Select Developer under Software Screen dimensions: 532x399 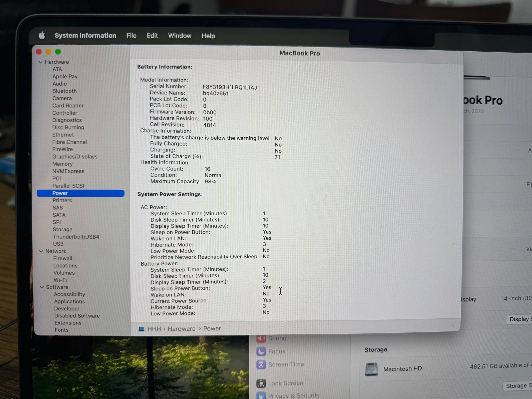click(67, 309)
